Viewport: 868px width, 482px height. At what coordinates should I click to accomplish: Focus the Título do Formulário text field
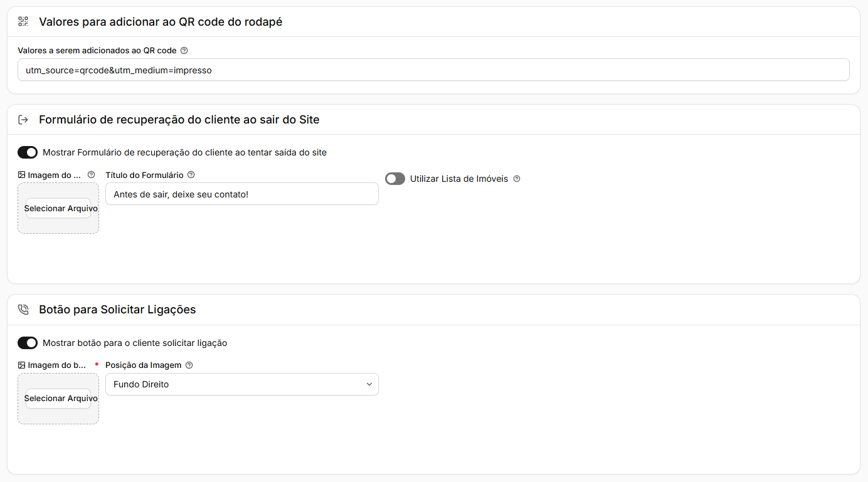pyautogui.click(x=242, y=194)
